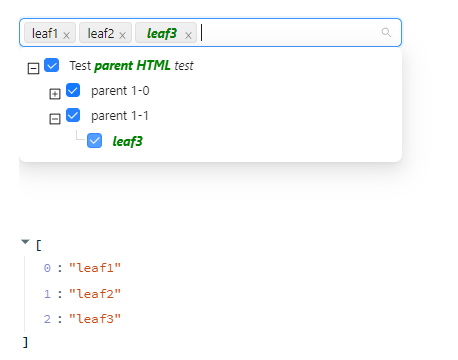Uncheck the leaf3 checkbox in tree
This screenshot has width=458, height=360.
click(95, 141)
